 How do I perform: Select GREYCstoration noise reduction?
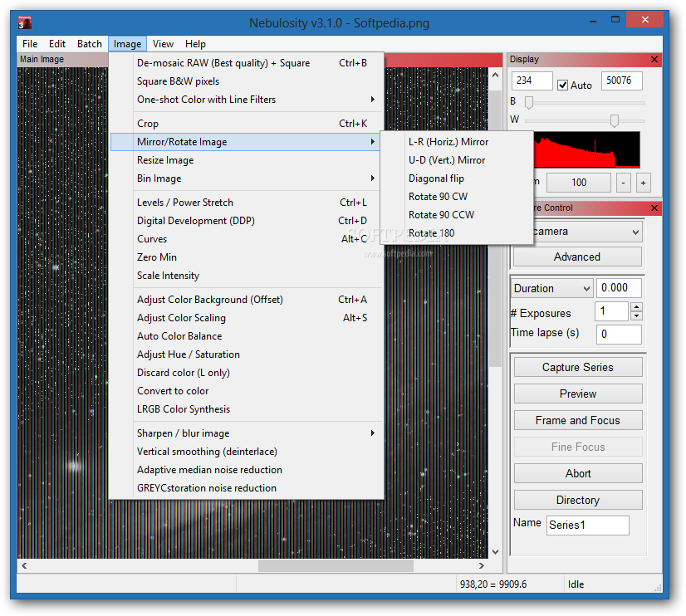[246, 488]
